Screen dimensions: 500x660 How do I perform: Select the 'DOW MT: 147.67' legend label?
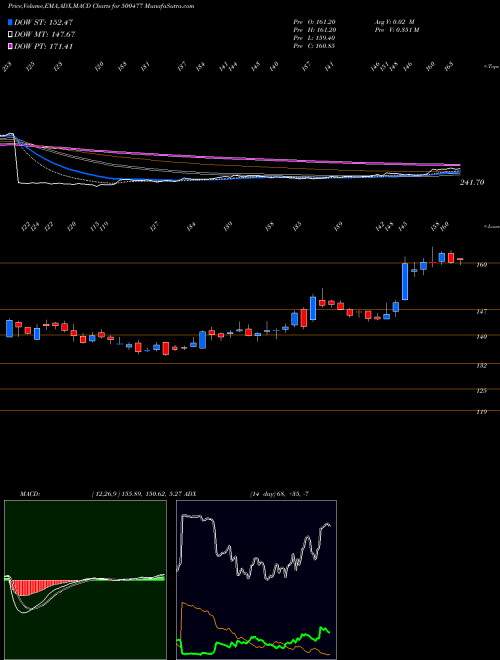[45, 35]
